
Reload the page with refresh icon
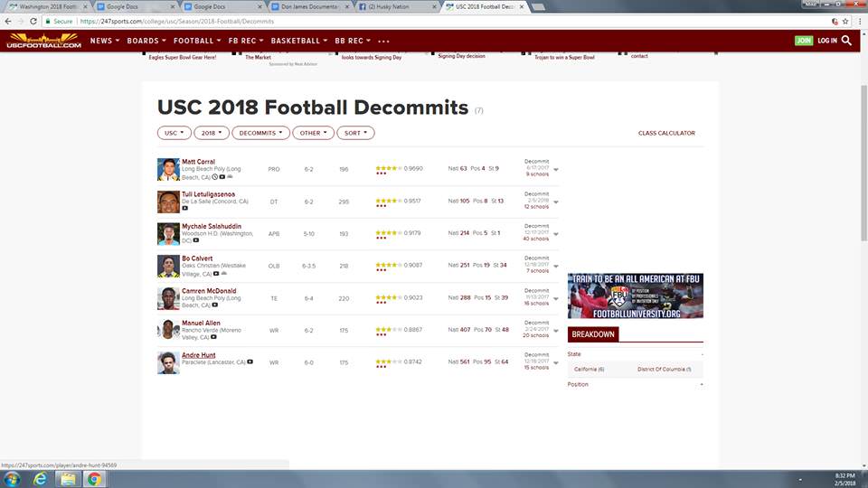coord(33,21)
